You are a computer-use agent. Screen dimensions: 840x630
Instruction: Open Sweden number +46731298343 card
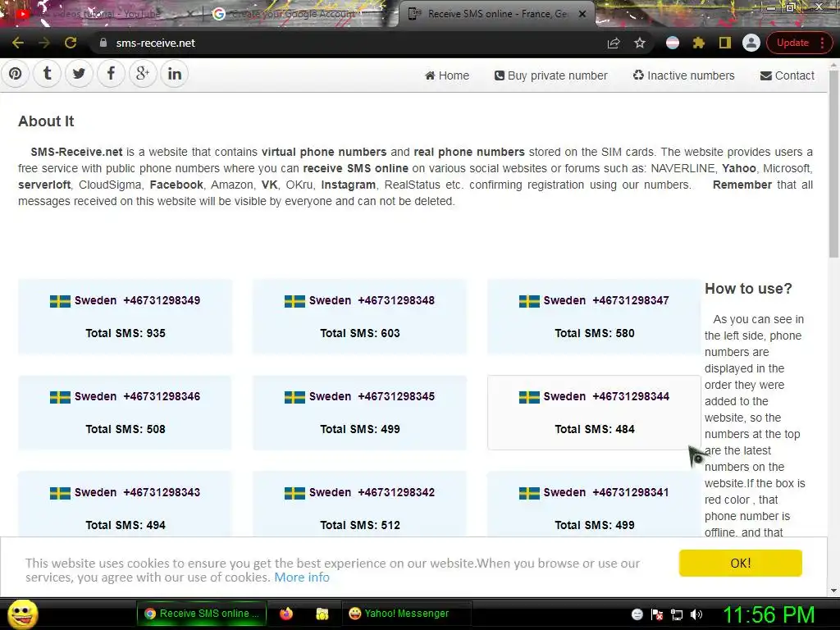(125, 504)
